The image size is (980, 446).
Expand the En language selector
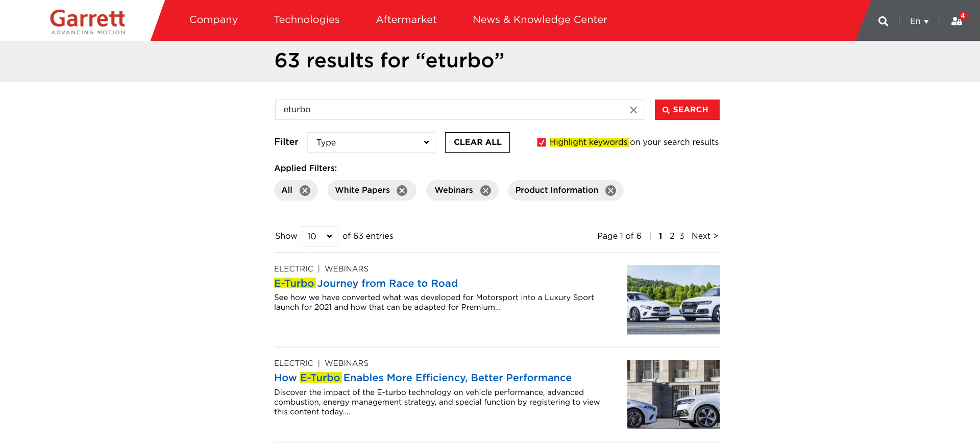click(x=919, y=21)
